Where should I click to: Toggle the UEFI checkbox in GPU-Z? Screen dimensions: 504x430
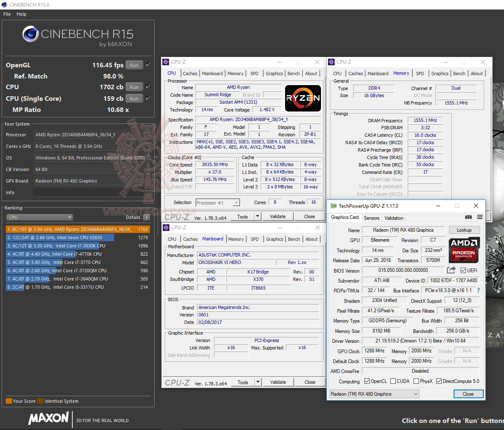[464, 270]
